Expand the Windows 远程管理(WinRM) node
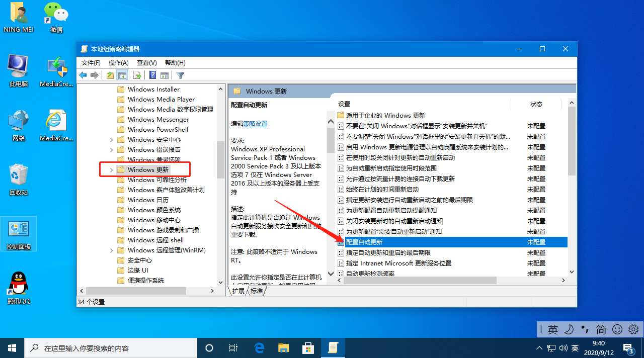644x358 pixels. [112, 250]
